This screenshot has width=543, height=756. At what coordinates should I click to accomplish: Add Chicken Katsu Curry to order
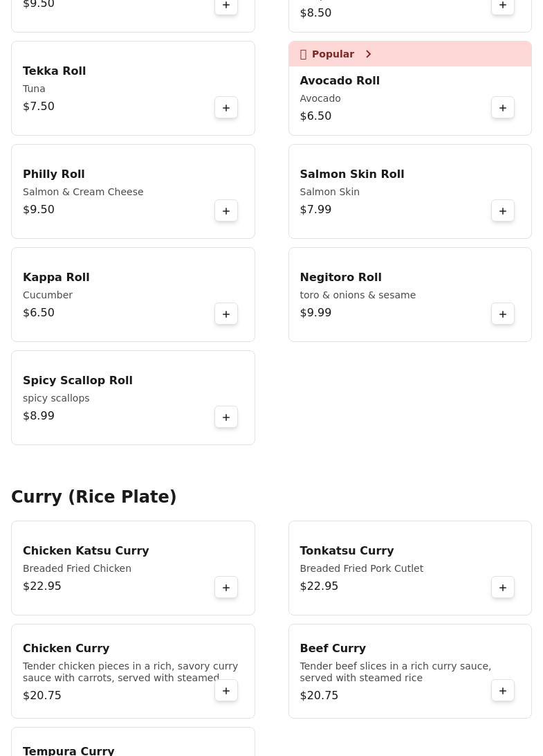pos(226,588)
